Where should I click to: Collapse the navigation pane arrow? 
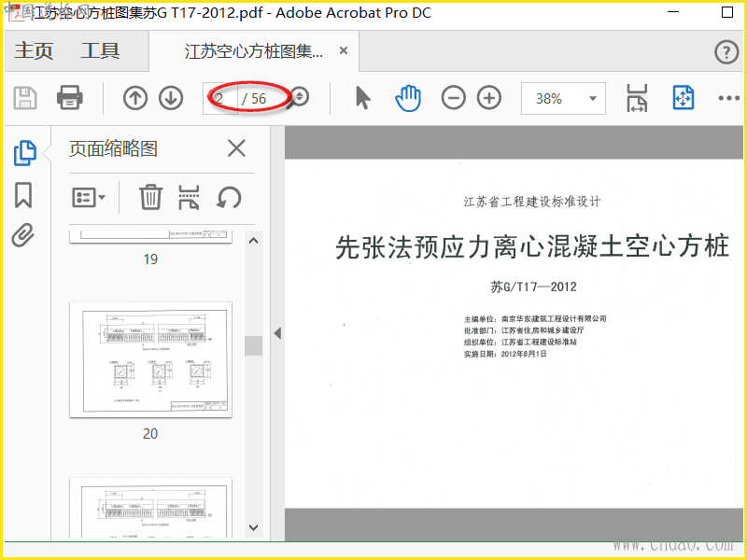(x=277, y=333)
